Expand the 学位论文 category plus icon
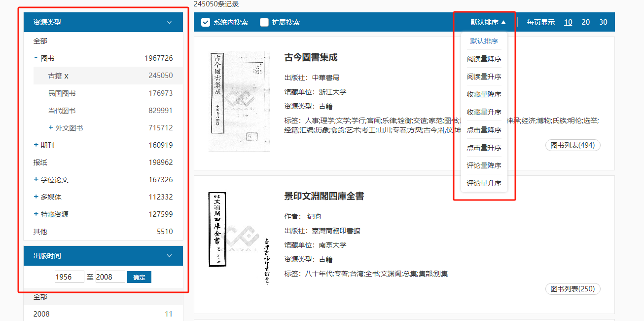This screenshot has width=644, height=321. point(36,180)
